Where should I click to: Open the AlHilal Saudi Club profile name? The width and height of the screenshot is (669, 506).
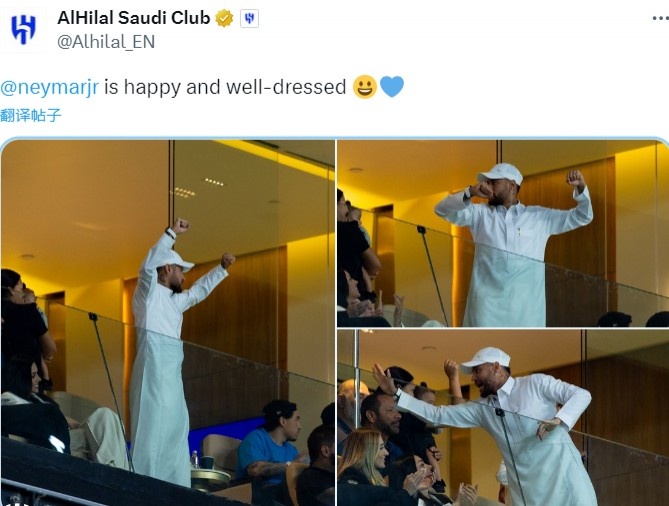(134, 18)
